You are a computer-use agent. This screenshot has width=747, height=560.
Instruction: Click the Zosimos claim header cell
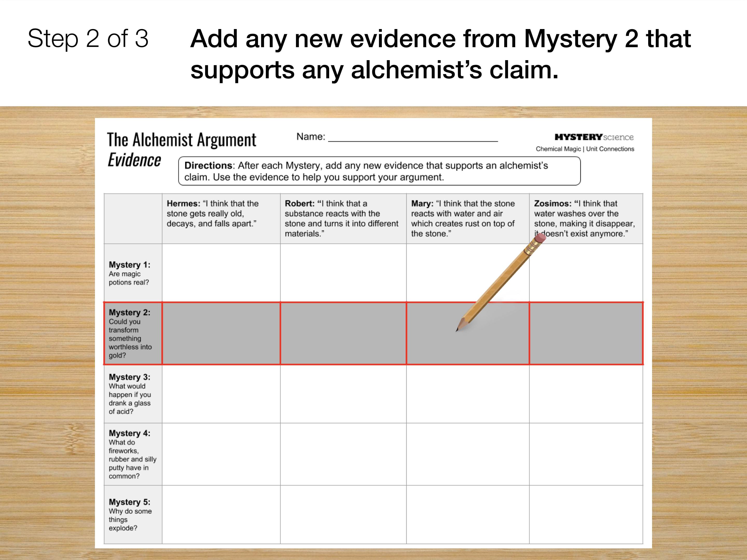(x=586, y=219)
